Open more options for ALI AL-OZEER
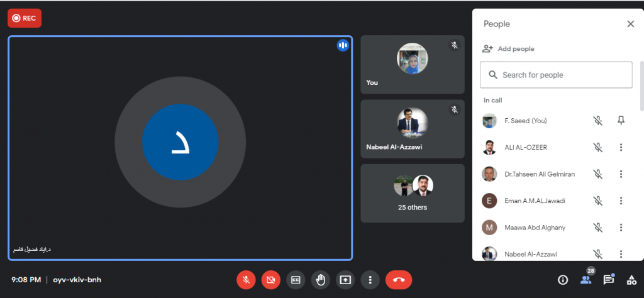The image size is (644, 298). point(621,147)
